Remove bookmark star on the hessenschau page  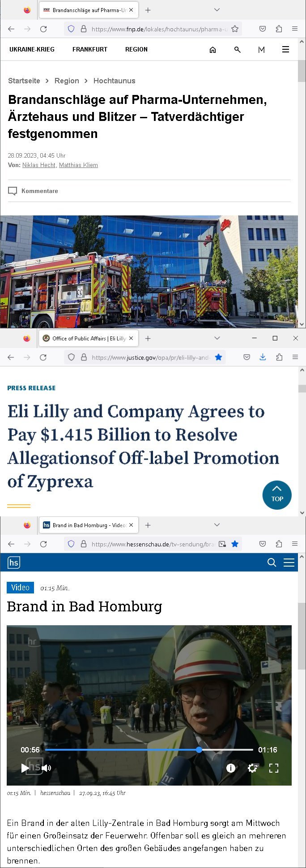tap(235, 544)
